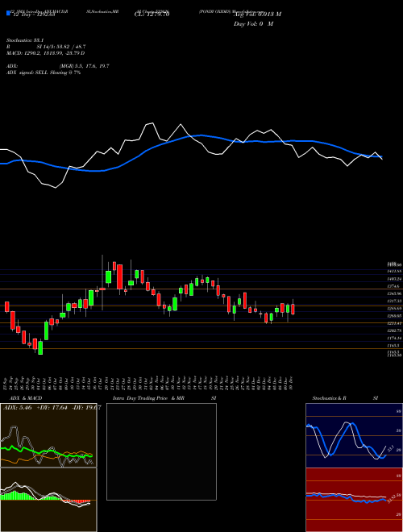The height and width of the screenshot is (532, 403).
Task: Click the MACD values readout line
Action: click(45, 53)
